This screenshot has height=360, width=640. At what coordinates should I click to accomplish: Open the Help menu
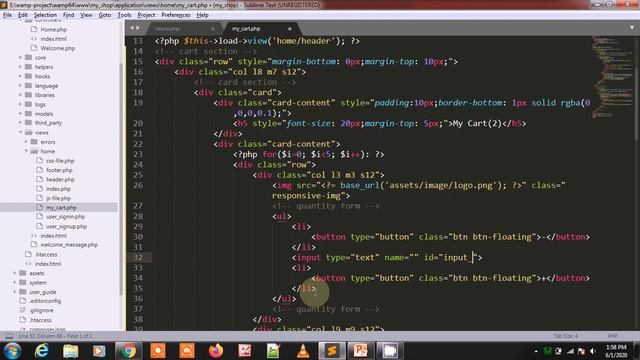(x=202, y=15)
